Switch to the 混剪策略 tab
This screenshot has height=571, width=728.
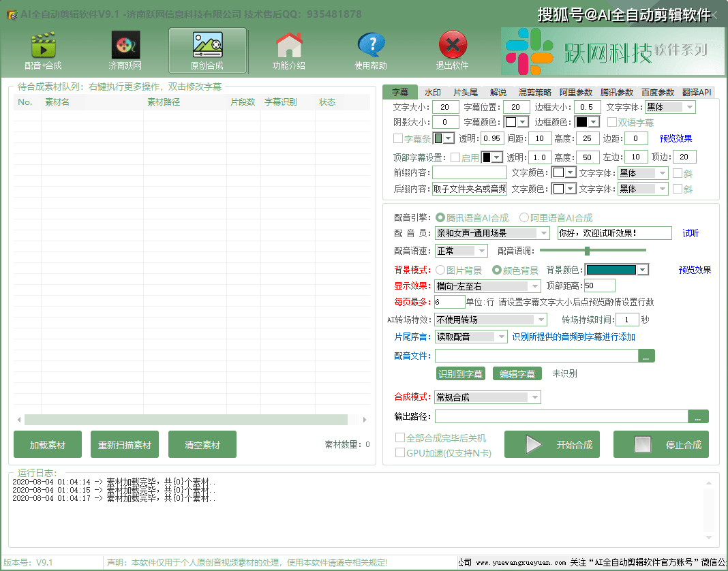535,93
